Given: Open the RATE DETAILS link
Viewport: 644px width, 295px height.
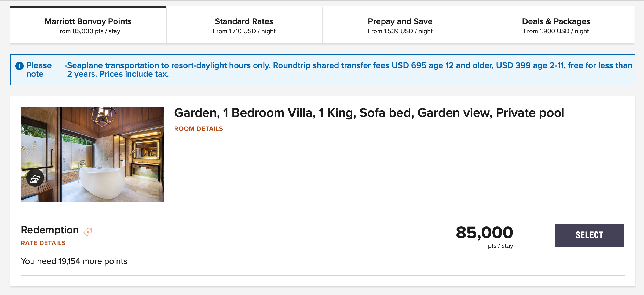Looking at the screenshot, I should [x=43, y=243].
